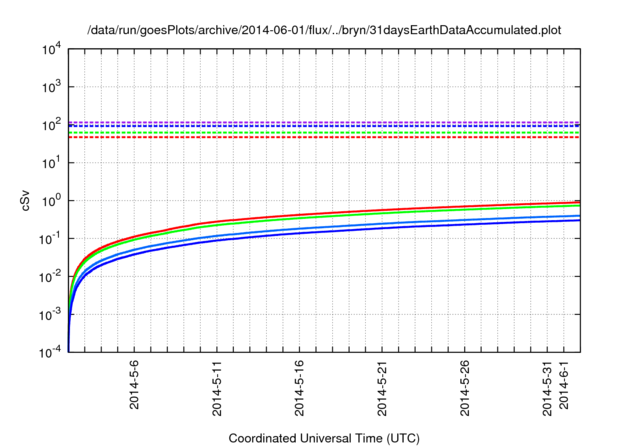Click the 10^3 y-axis label
Viewport: 640px width, 448px height.
coord(51,86)
